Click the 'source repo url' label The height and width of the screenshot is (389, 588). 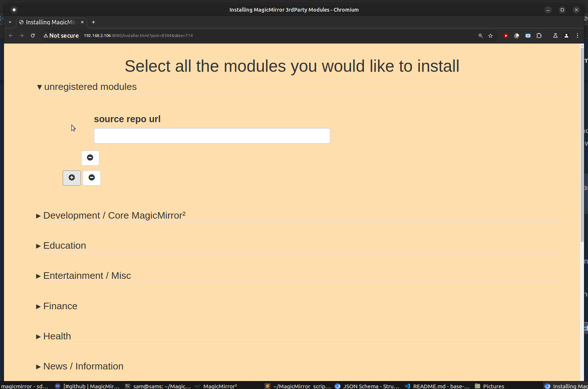[x=127, y=119]
